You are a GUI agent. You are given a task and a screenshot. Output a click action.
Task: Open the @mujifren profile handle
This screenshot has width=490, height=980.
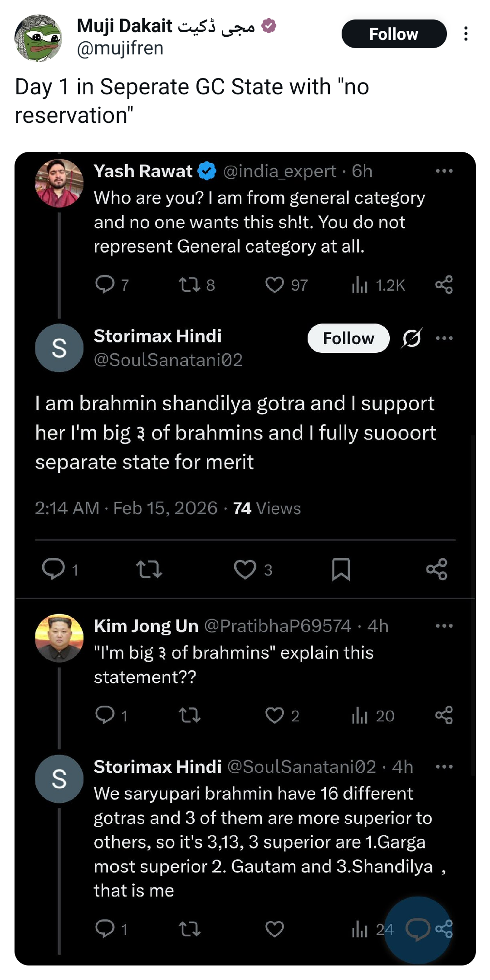(120, 49)
